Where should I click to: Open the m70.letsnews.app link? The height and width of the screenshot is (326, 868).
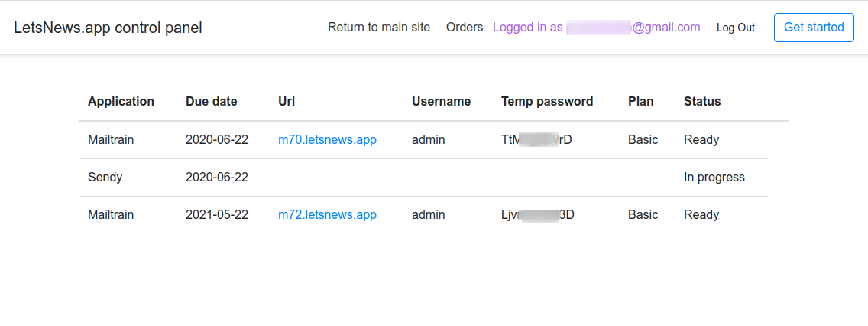(327, 140)
